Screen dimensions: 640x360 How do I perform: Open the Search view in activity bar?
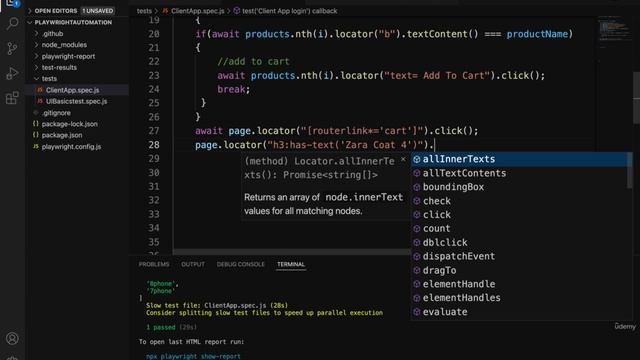pyautogui.click(x=12, y=23)
